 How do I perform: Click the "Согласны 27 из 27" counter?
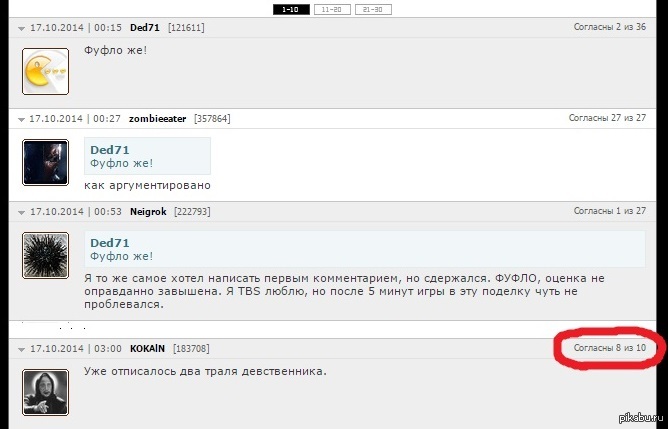[x=607, y=118]
